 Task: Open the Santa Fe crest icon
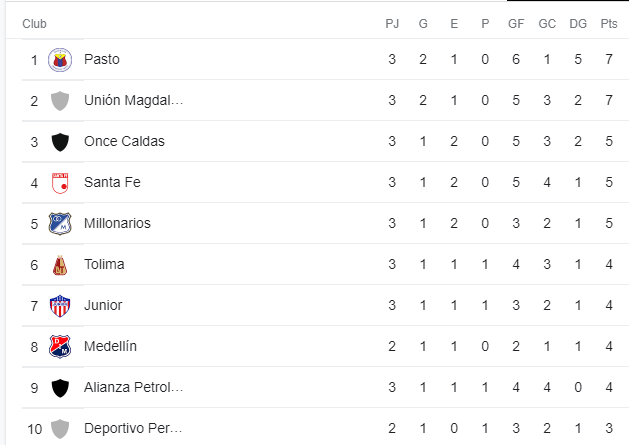tap(60, 183)
